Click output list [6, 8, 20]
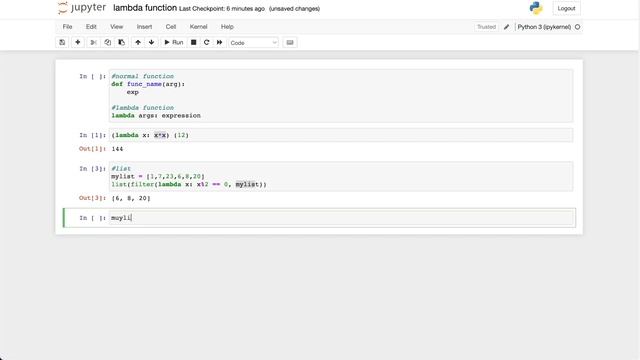 [131, 198]
